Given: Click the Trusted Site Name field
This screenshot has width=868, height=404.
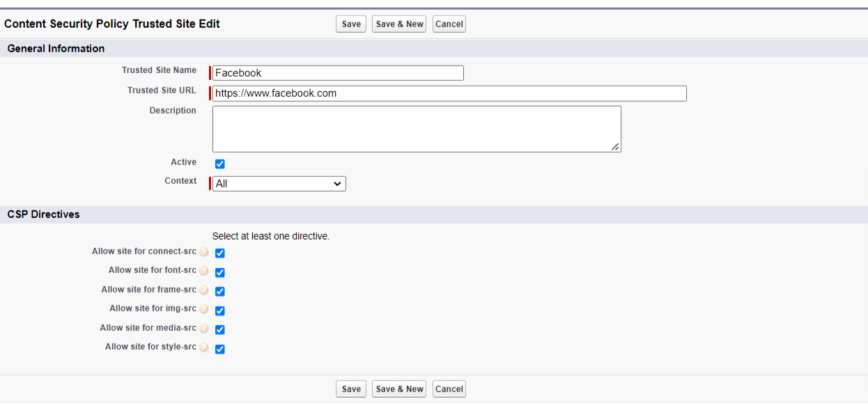Looking at the screenshot, I should tap(338, 73).
